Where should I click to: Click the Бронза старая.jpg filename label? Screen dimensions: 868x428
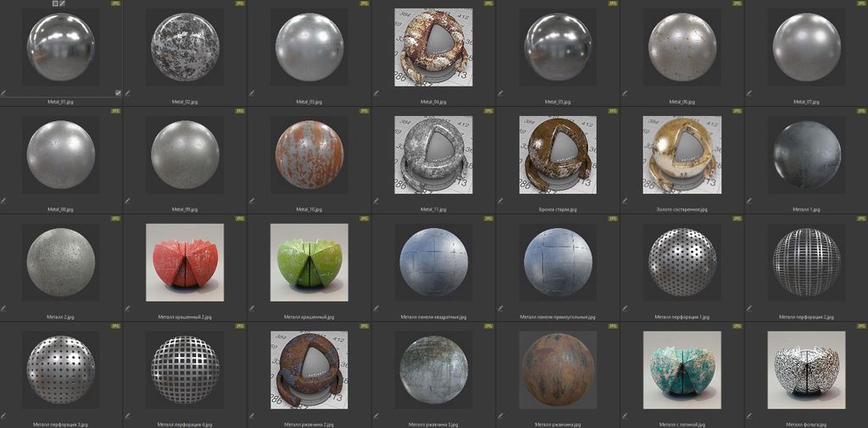(557, 209)
